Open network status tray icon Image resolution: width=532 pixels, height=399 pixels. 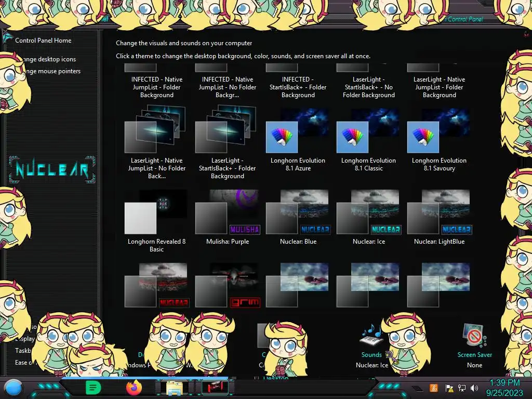(462, 388)
